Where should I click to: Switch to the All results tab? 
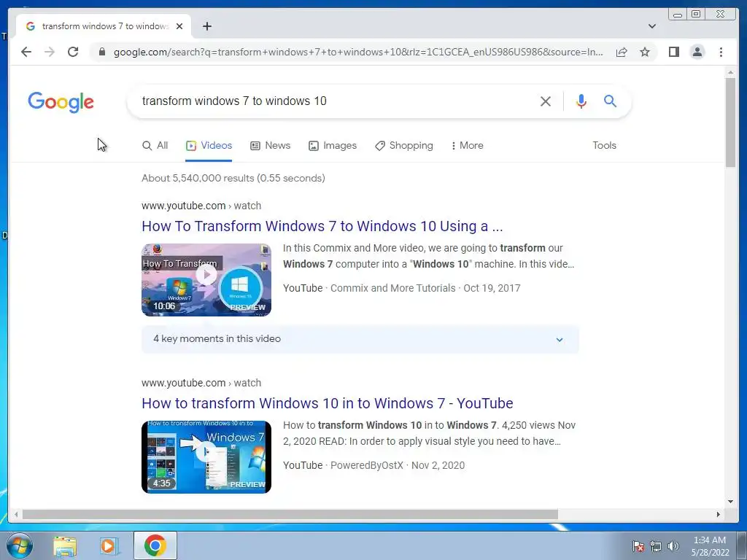tap(155, 146)
